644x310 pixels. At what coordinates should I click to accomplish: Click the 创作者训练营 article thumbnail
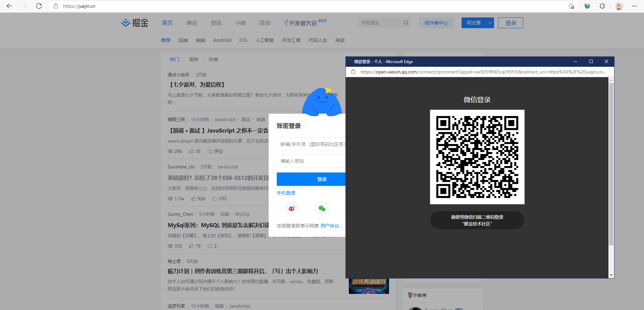click(369, 286)
